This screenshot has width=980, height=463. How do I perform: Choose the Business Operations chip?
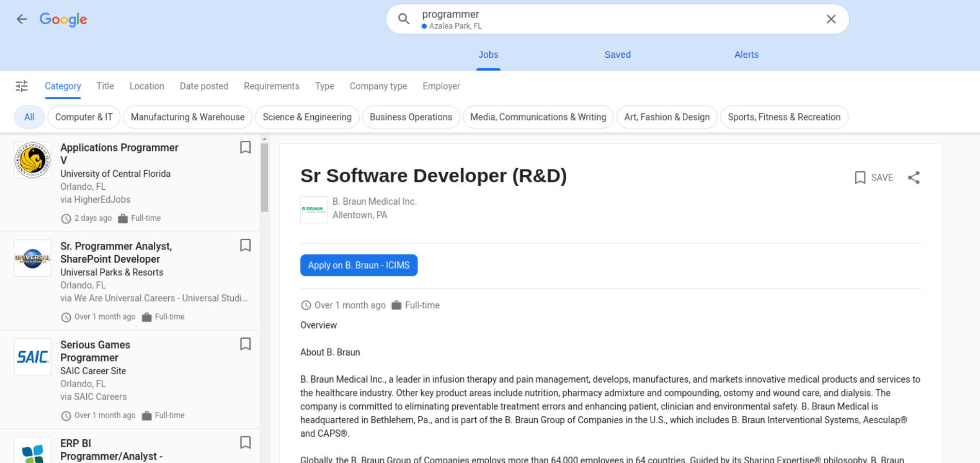411,117
